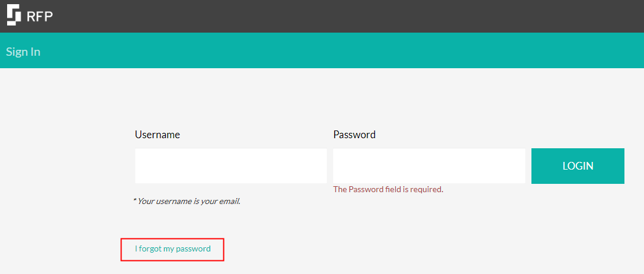The width and height of the screenshot is (644, 274).
Task: Select the password box above the error message
Action: tap(429, 166)
